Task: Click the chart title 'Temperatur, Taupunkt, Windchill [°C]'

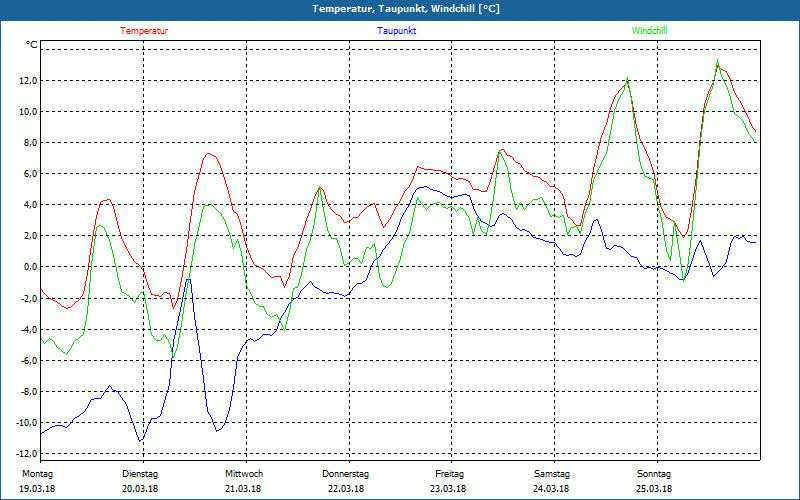Action: click(406, 9)
